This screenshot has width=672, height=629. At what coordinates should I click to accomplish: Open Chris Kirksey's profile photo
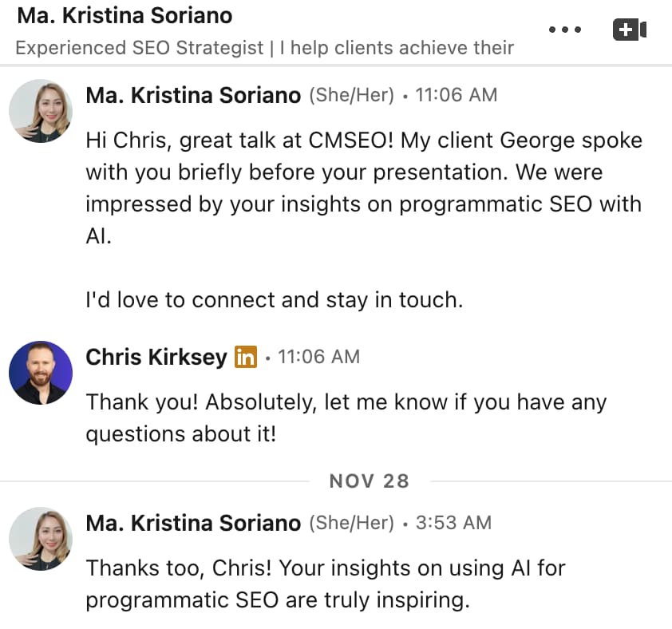(41, 372)
